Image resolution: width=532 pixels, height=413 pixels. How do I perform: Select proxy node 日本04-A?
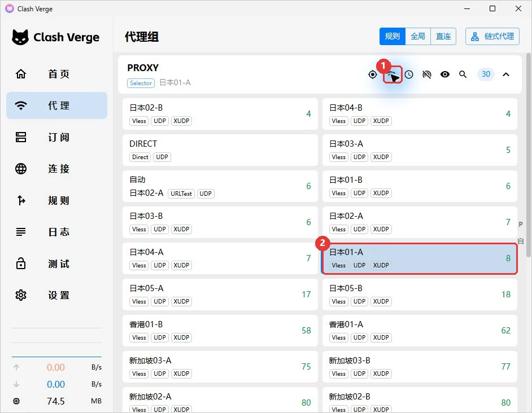[x=220, y=258]
